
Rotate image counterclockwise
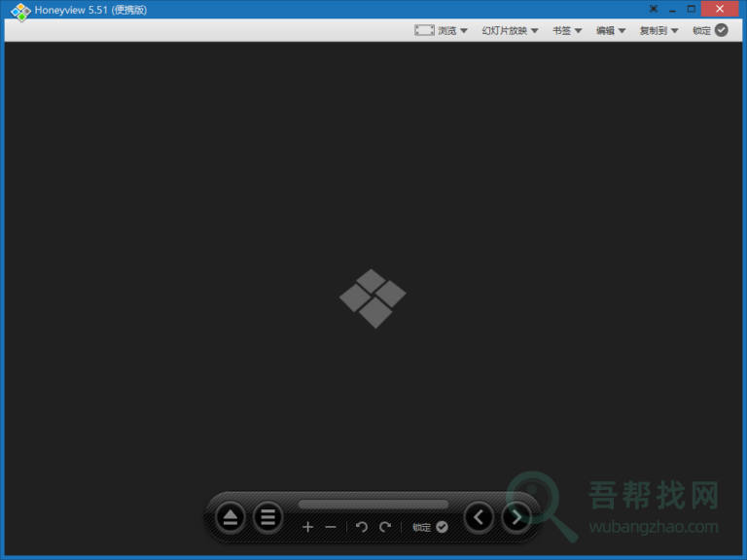(362, 527)
